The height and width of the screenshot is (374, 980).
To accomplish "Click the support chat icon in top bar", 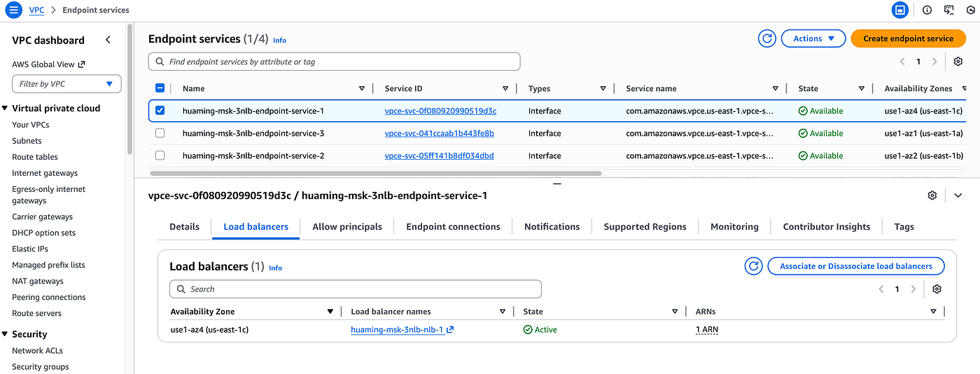I will point(949,11).
